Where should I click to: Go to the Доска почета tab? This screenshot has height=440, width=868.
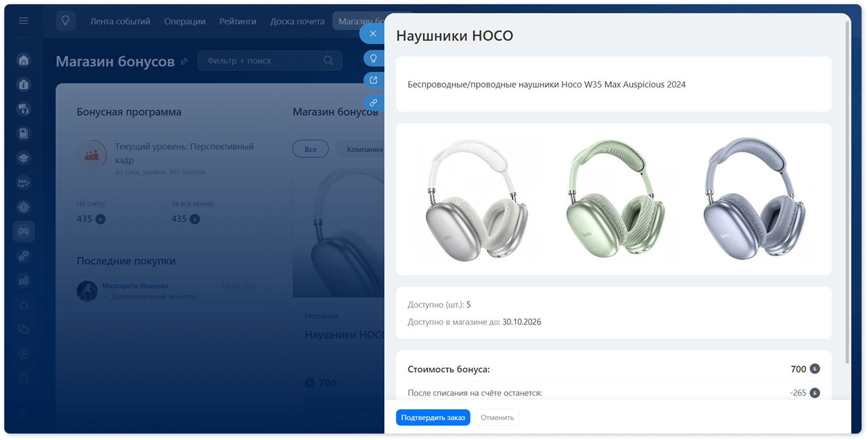[x=297, y=21]
